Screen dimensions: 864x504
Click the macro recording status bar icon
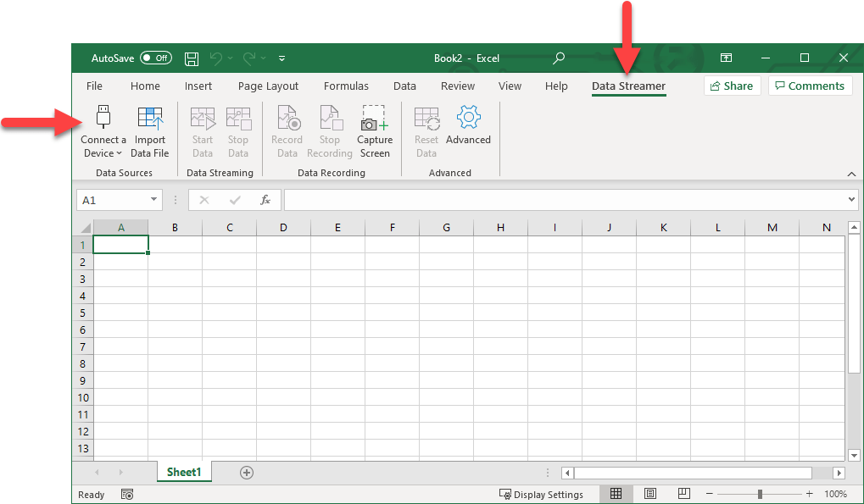(x=127, y=495)
